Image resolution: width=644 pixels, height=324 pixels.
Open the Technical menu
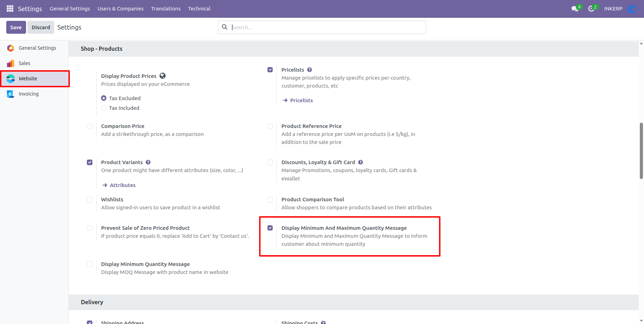[x=199, y=8]
